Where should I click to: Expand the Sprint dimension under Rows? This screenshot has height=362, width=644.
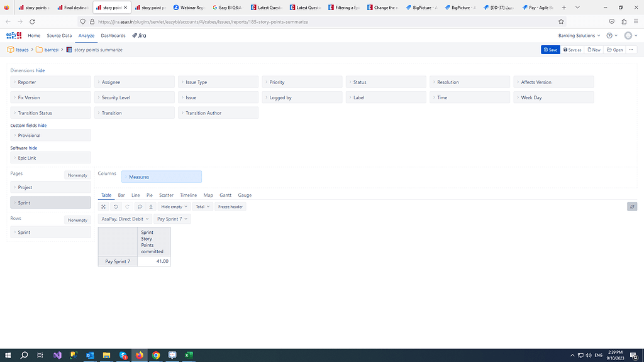[14, 232]
